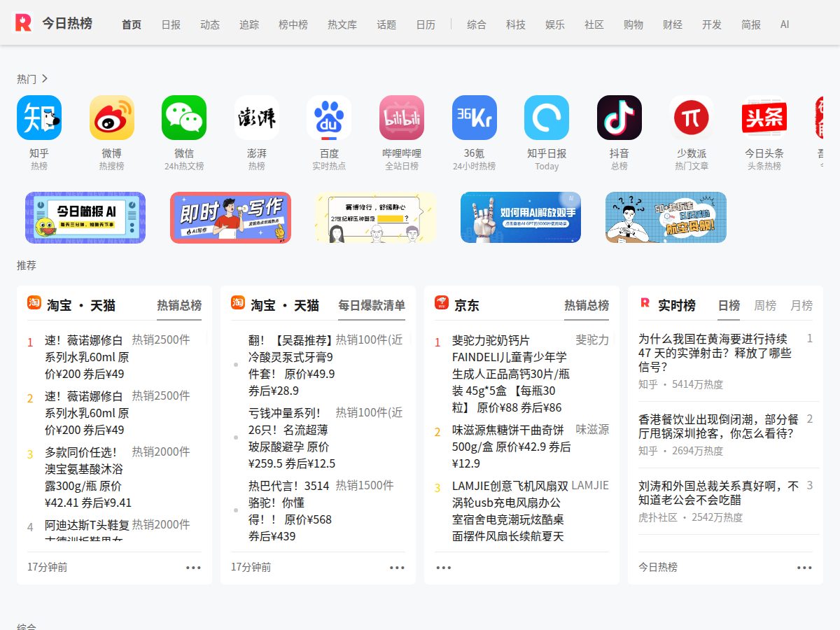
Task: Click the 淘宝 icon in 每日爆款清单 card
Action: pos(238,302)
